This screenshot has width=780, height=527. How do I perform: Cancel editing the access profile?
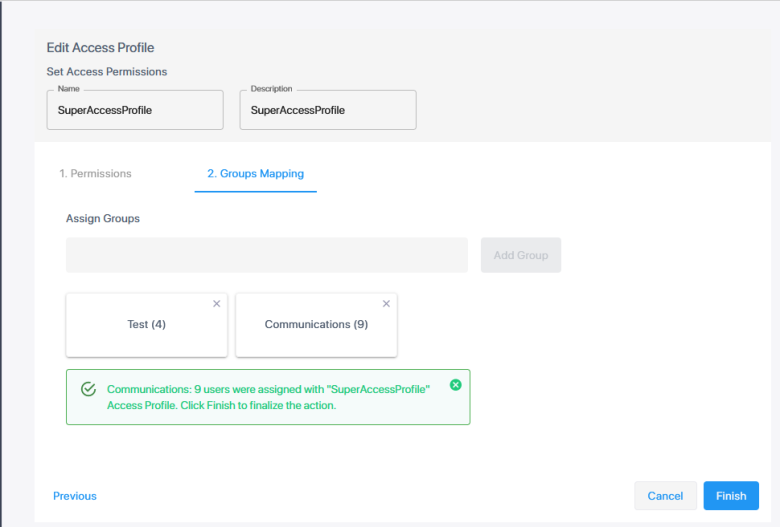coord(665,496)
